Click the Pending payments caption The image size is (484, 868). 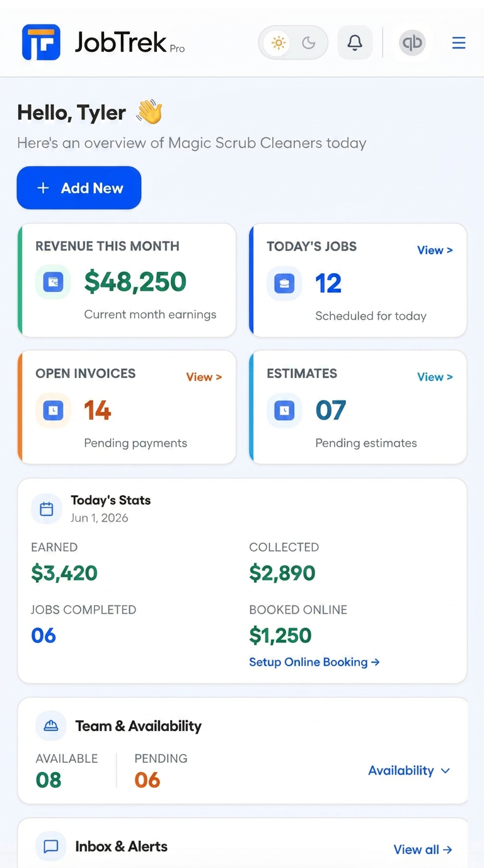click(135, 443)
